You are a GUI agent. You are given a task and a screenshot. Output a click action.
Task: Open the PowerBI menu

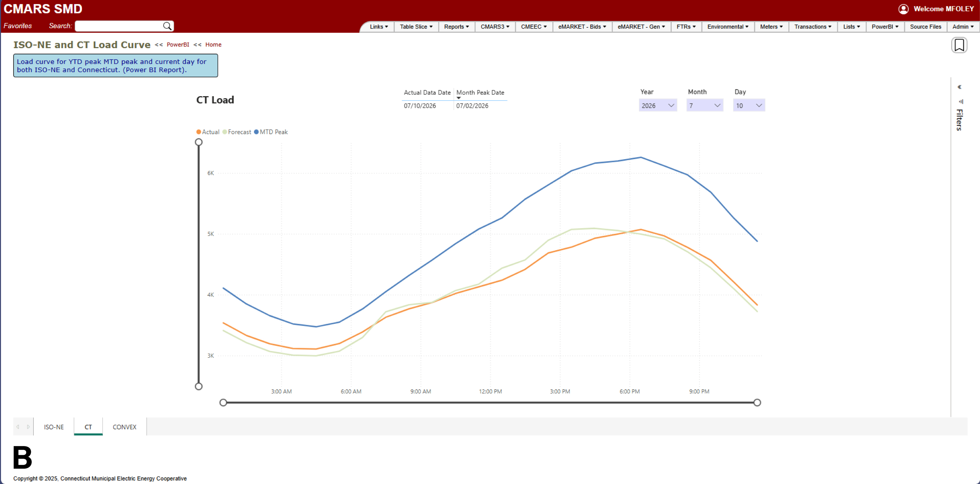pyautogui.click(x=885, y=27)
